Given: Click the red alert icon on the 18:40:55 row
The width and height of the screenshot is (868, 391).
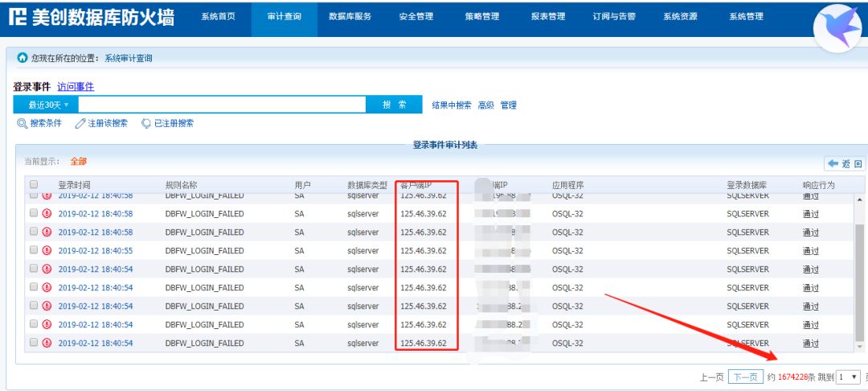Looking at the screenshot, I should [x=47, y=251].
